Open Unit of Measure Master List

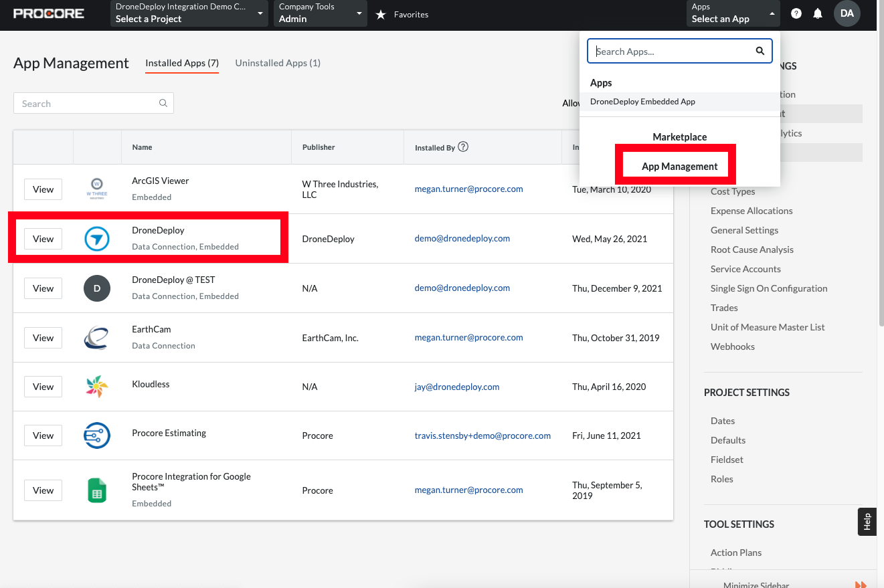(x=768, y=327)
